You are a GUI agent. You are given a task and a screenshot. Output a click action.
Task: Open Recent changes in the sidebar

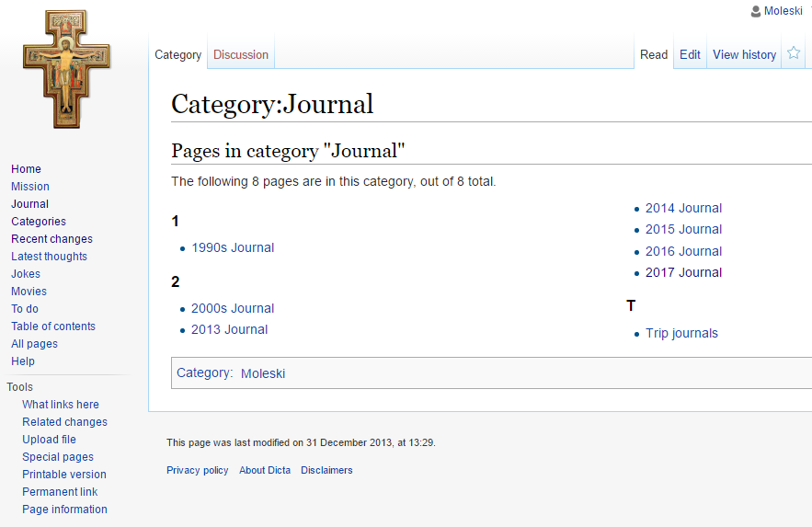point(51,238)
